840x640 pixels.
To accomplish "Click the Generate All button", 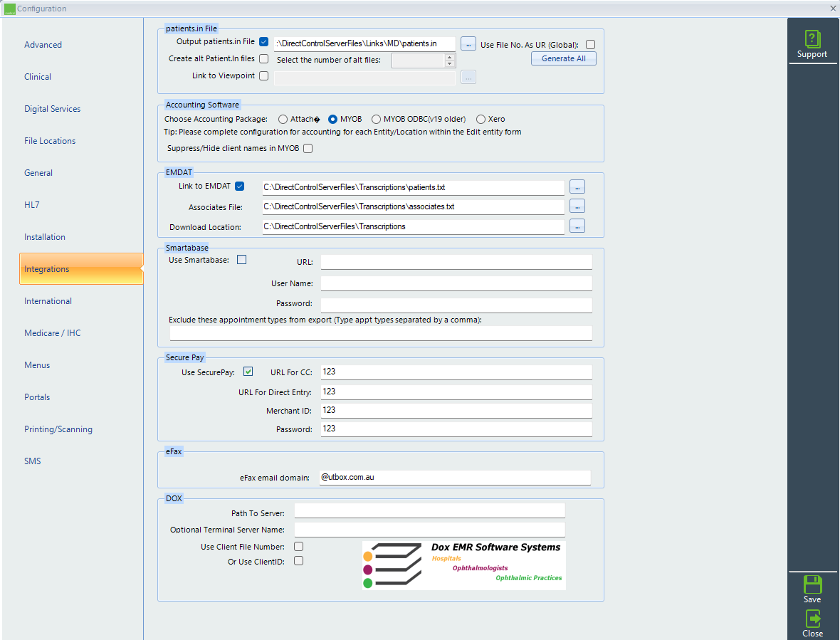I will click(x=564, y=59).
